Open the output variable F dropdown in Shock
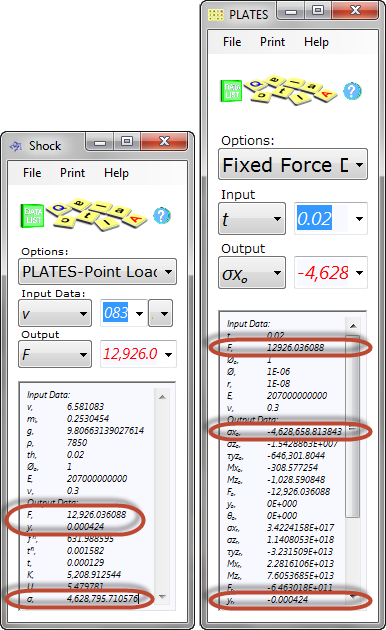 pyautogui.click(x=83, y=354)
